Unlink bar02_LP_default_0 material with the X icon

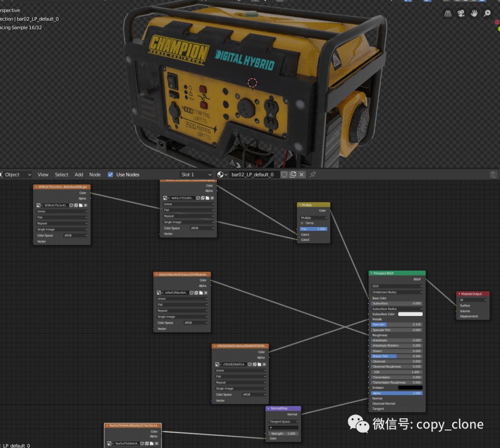click(301, 175)
